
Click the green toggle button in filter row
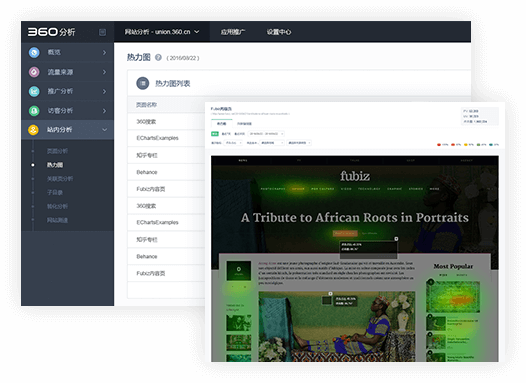click(x=215, y=133)
